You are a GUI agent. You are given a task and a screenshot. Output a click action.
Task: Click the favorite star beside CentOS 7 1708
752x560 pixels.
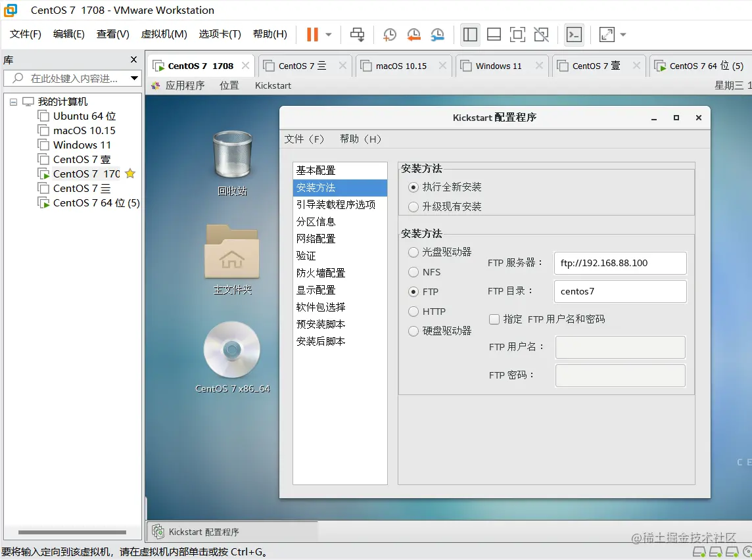point(130,174)
